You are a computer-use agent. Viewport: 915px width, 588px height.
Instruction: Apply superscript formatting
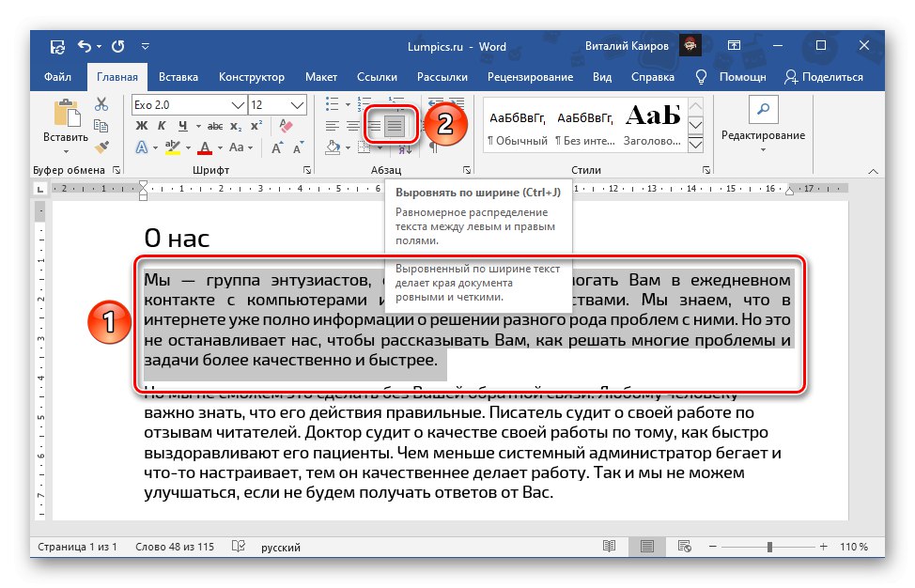[256, 125]
